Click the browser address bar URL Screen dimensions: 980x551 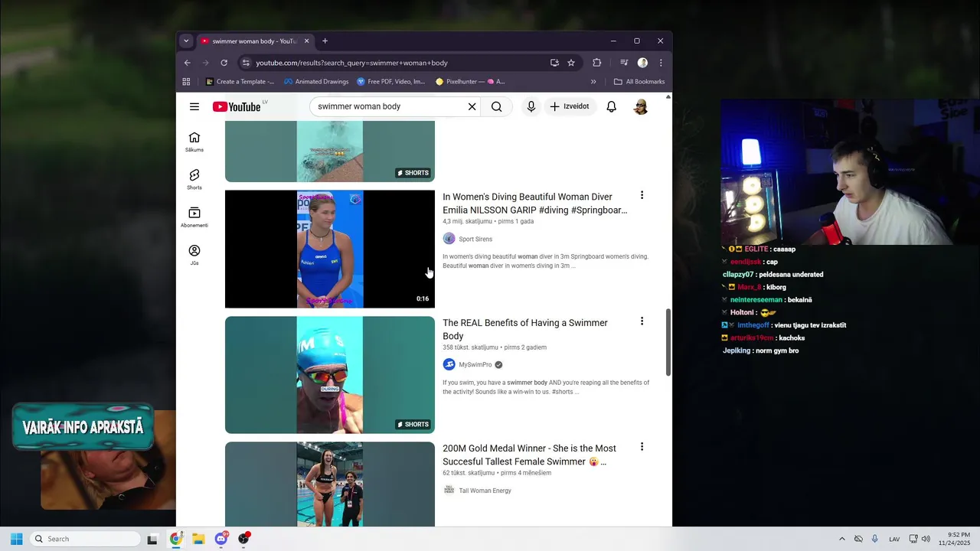coord(351,63)
